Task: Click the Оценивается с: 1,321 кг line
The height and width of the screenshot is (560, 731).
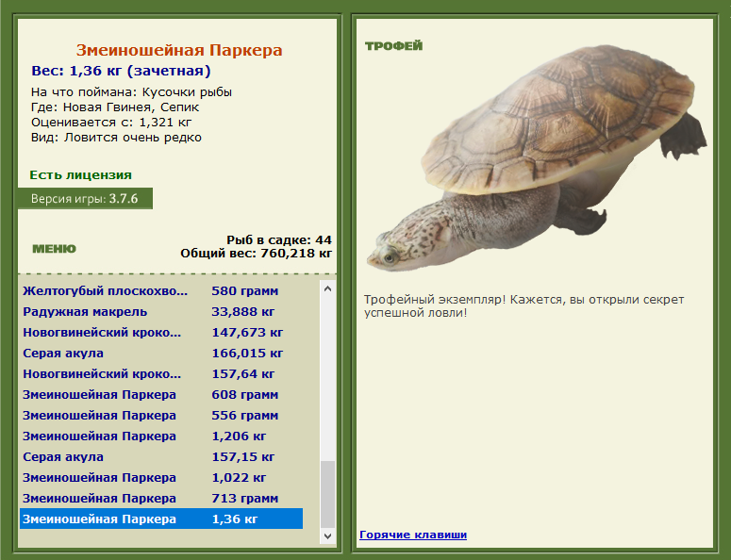Action: tap(111, 123)
